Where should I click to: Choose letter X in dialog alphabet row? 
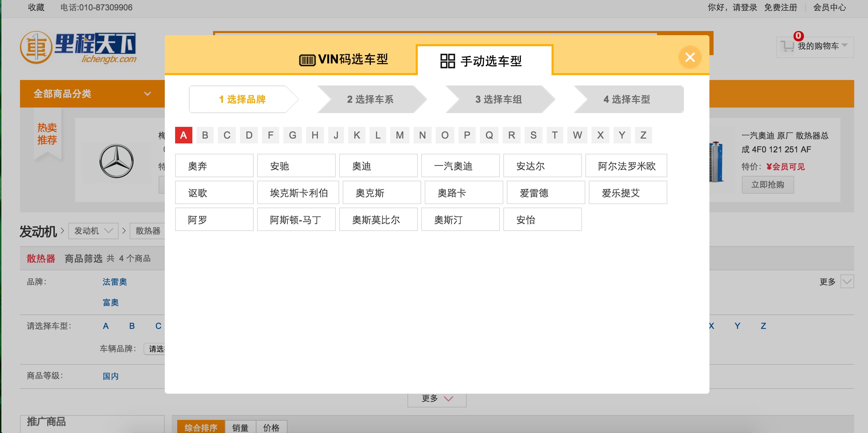[x=600, y=135]
